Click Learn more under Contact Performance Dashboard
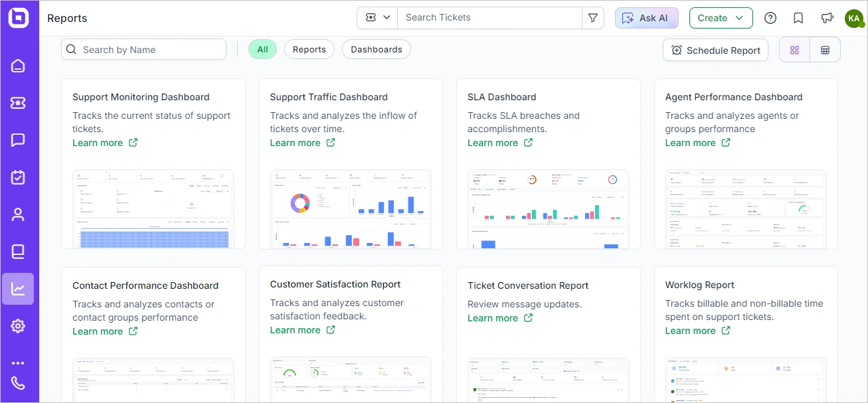868x403 pixels. (98, 331)
